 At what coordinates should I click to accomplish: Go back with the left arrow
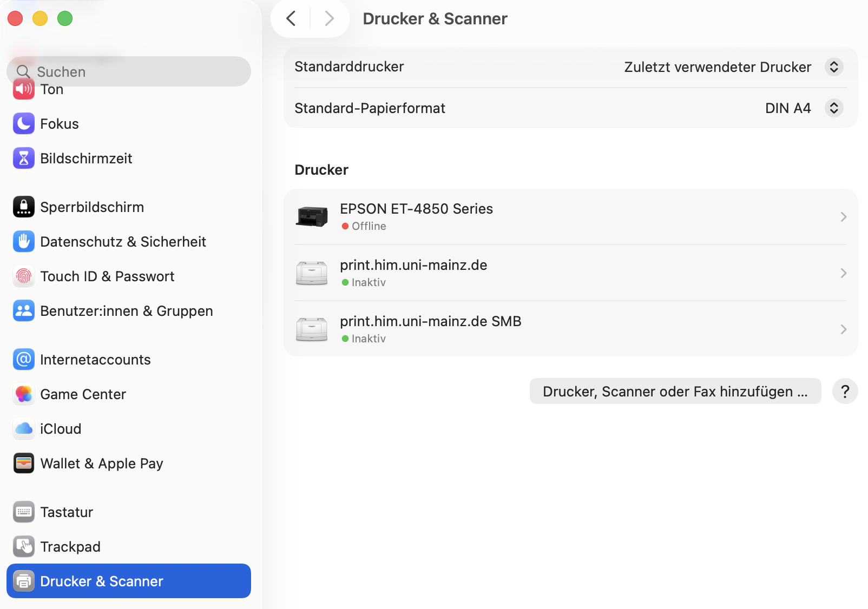291,19
